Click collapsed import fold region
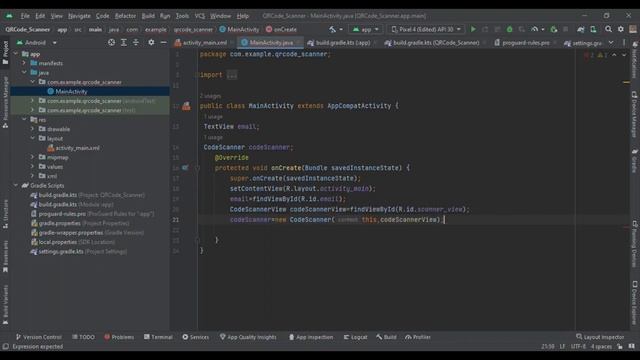Screen dimensions: 640x360 [x=232, y=75]
